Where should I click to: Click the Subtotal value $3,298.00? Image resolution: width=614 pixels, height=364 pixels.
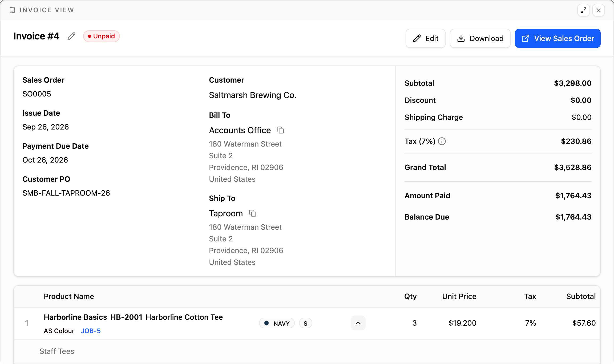click(x=573, y=83)
